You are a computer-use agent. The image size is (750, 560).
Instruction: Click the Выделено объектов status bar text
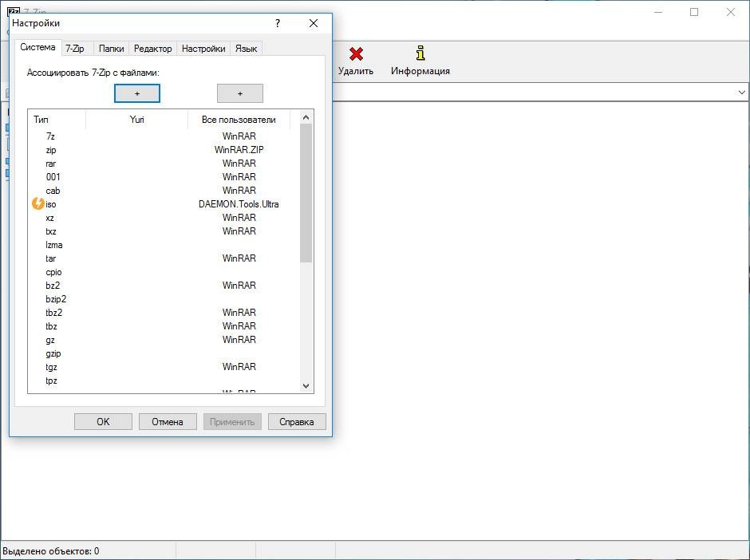51,551
